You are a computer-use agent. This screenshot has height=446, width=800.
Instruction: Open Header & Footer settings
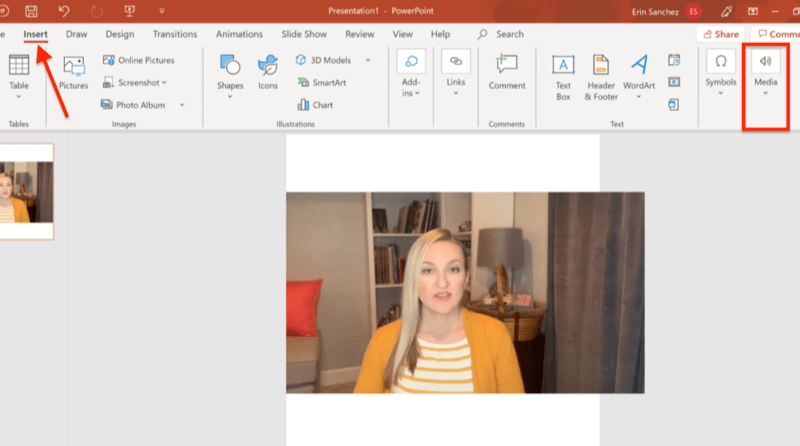pos(601,77)
